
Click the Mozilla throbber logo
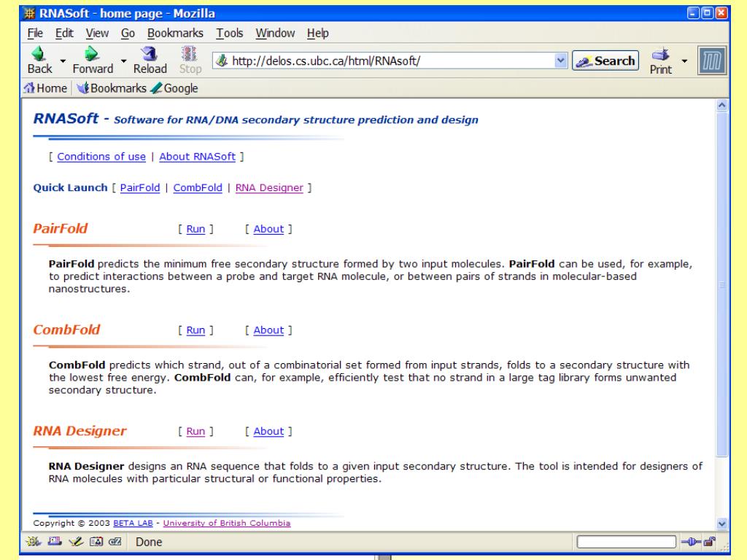click(712, 61)
